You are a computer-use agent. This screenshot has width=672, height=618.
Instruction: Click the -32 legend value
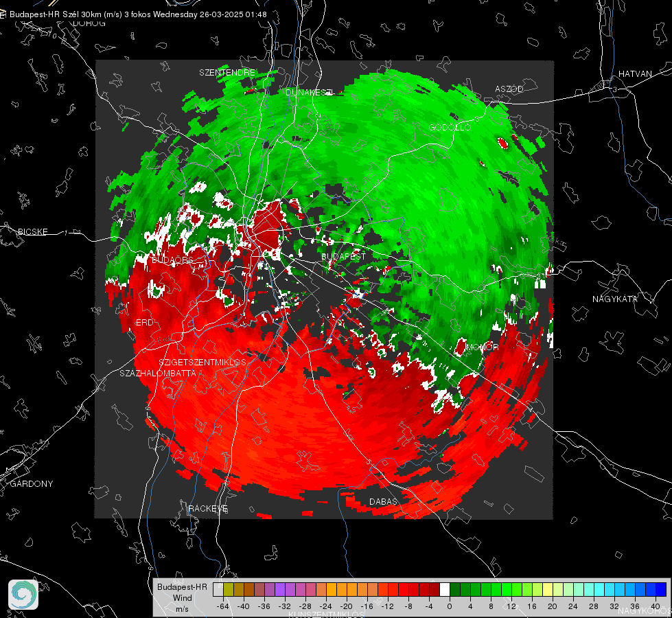[285, 606]
